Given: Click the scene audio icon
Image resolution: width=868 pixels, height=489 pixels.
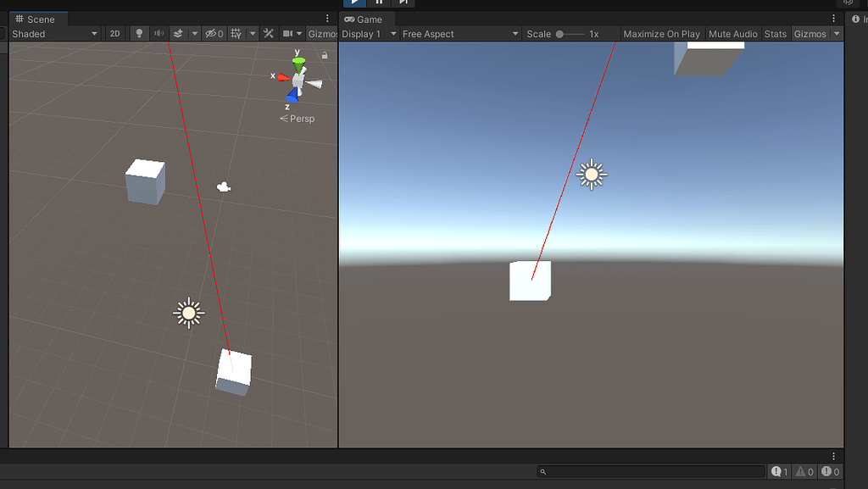Looking at the screenshot, I should point(159,34).
